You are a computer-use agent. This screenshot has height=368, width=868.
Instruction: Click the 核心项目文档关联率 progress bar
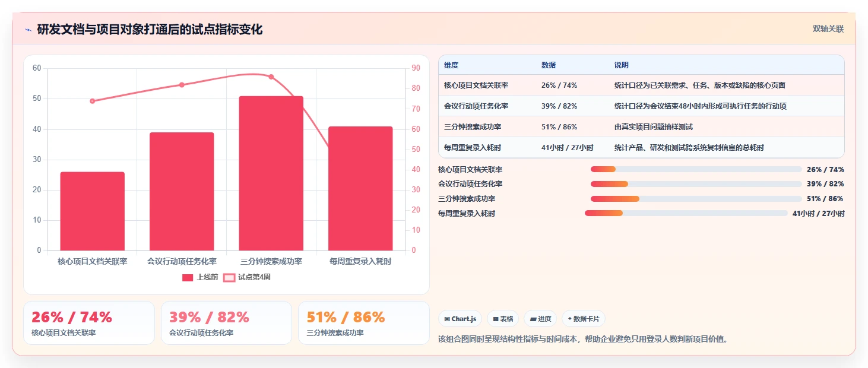pyautogui.click(x=696, y=169)
